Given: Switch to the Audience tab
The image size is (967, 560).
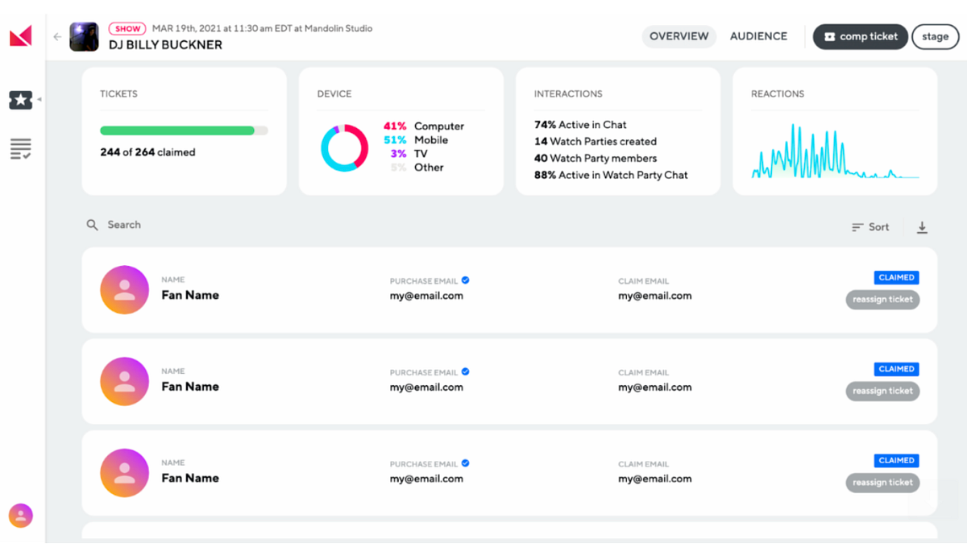Looking at the screenshot, I should click(757, 36).
